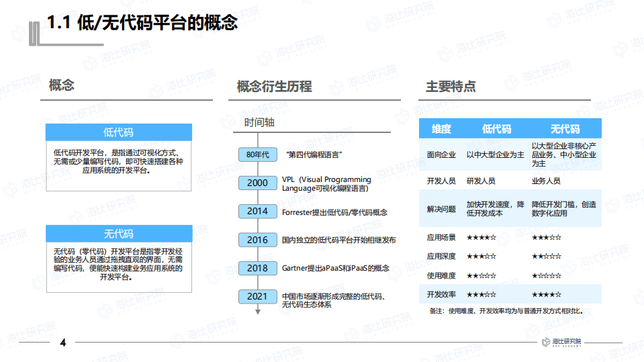Select '国内独立的低代码平台开始相继发布' text
Screen dimensions: 644x362
pos(339,240)
